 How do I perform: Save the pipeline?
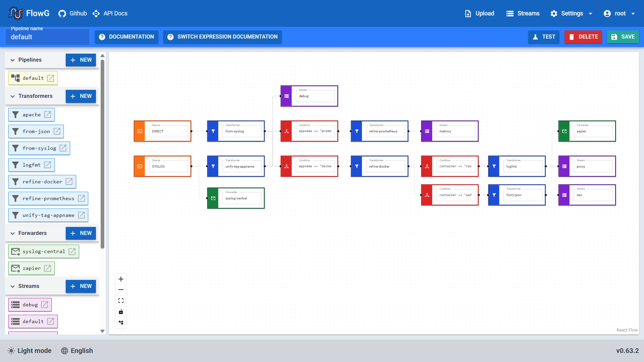[623, 37]
